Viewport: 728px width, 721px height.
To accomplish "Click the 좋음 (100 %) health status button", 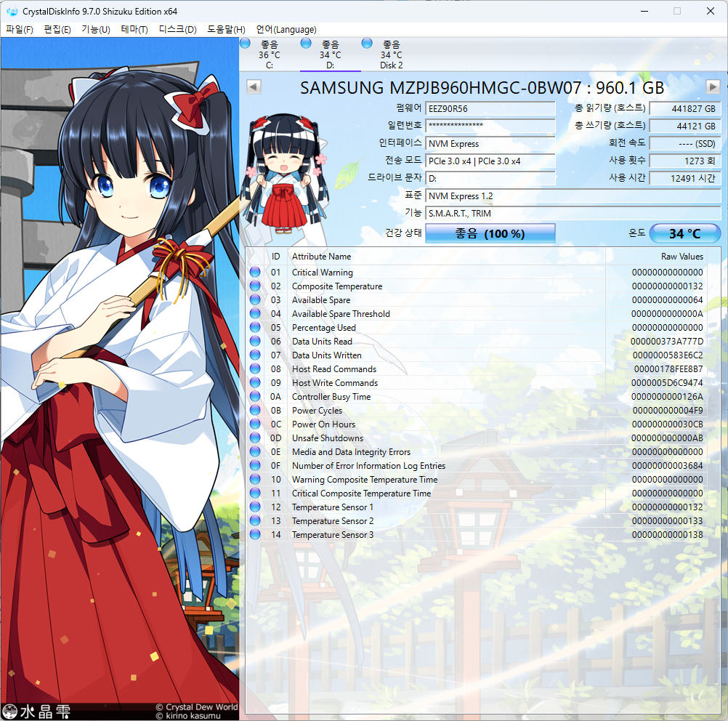I will 490,234.
